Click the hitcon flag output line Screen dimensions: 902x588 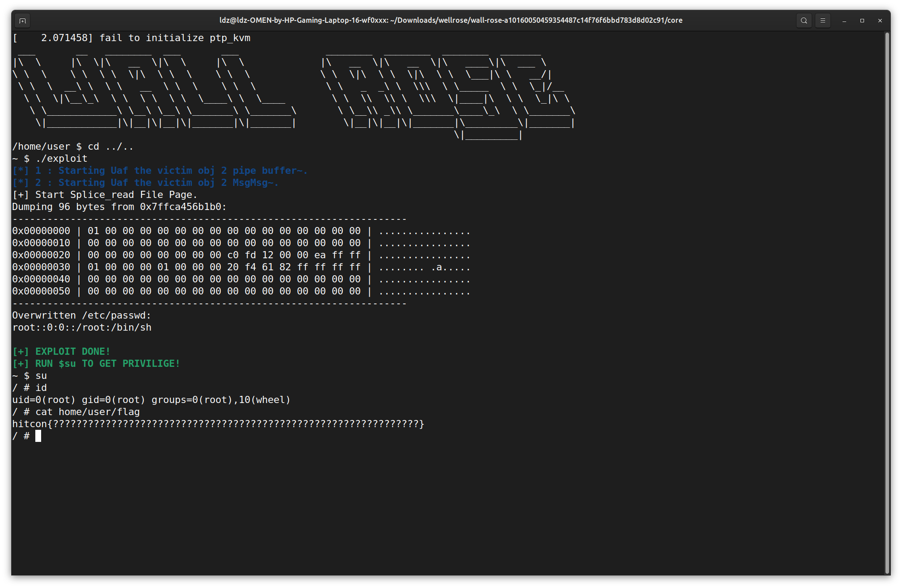(x=218, y=424)
